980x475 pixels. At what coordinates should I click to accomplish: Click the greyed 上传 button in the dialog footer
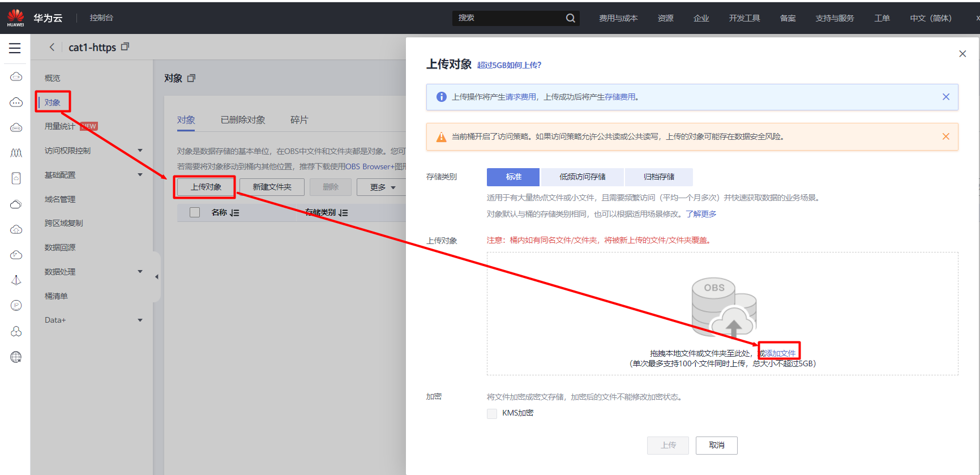click(x=668, y=446)
